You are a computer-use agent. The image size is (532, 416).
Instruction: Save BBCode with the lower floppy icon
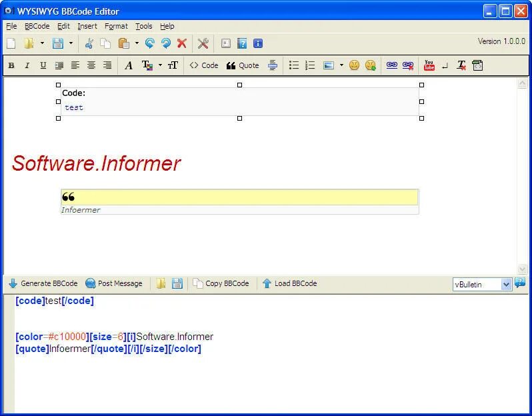tap(177, 283)
